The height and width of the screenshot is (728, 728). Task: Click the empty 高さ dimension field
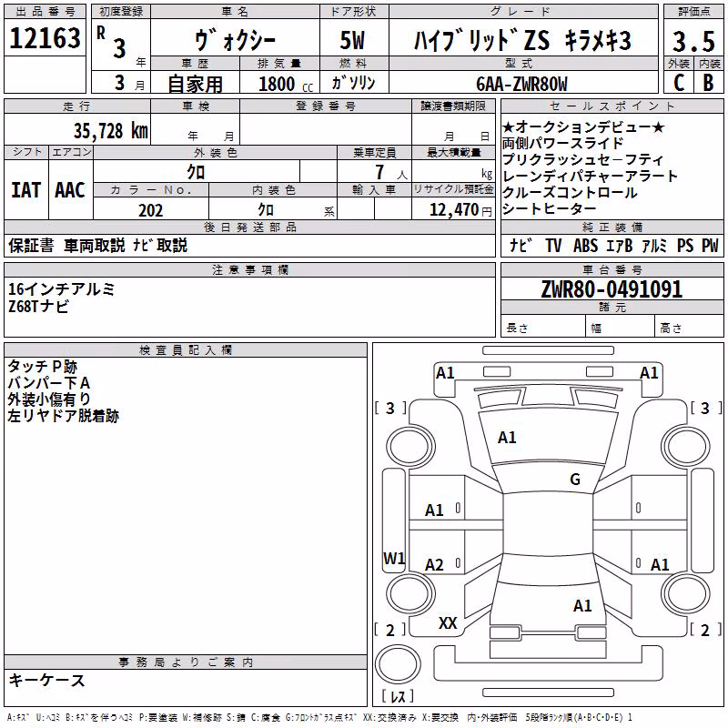(690, 327)
